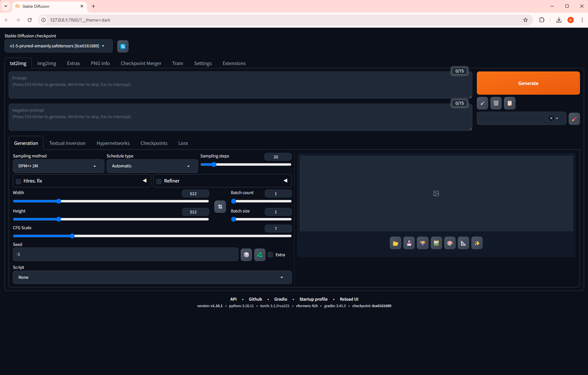
Task: Adjust the Batch count slider
Action: point(261,201)
